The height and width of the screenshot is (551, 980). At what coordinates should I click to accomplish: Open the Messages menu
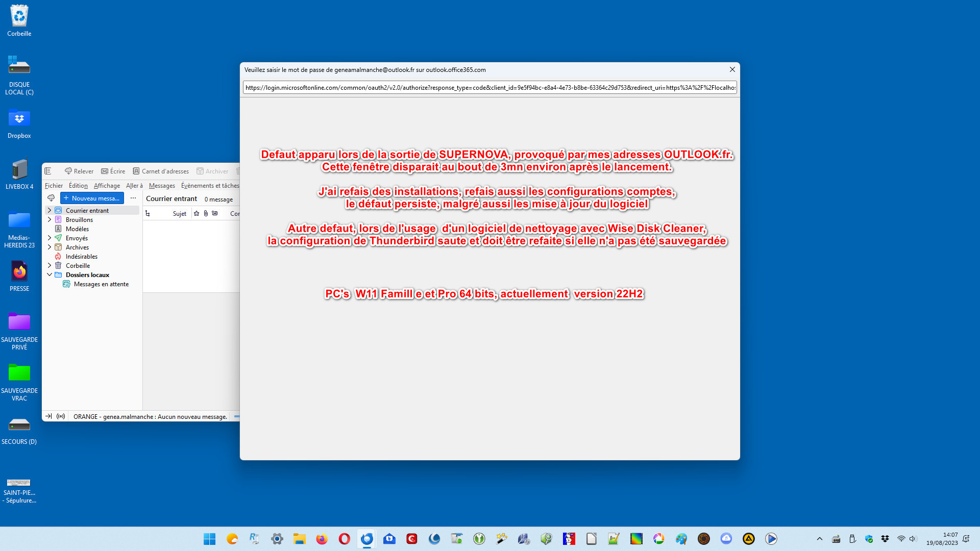click(162, 186)
